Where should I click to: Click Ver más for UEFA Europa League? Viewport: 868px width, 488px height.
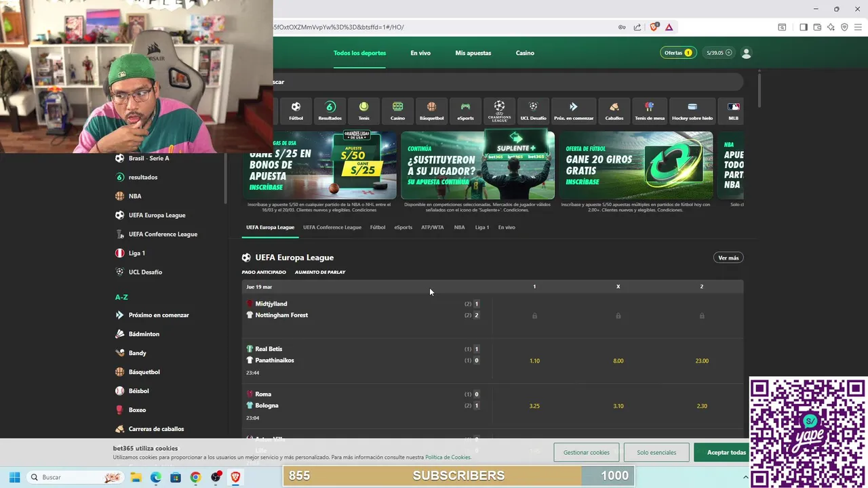click(728, 258)
